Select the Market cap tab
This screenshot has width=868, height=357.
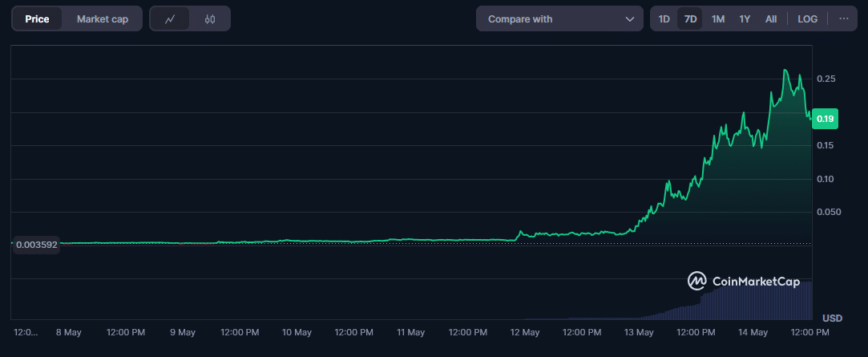coord(103,19)
